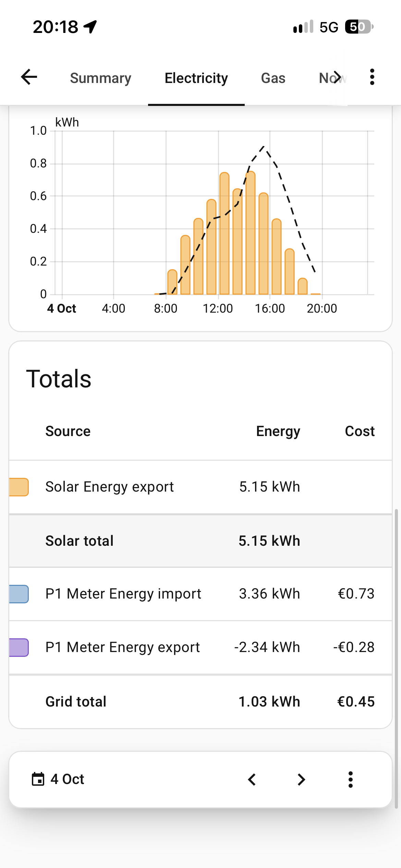
Task: Select the Solar total row
Action: point(200,541)
